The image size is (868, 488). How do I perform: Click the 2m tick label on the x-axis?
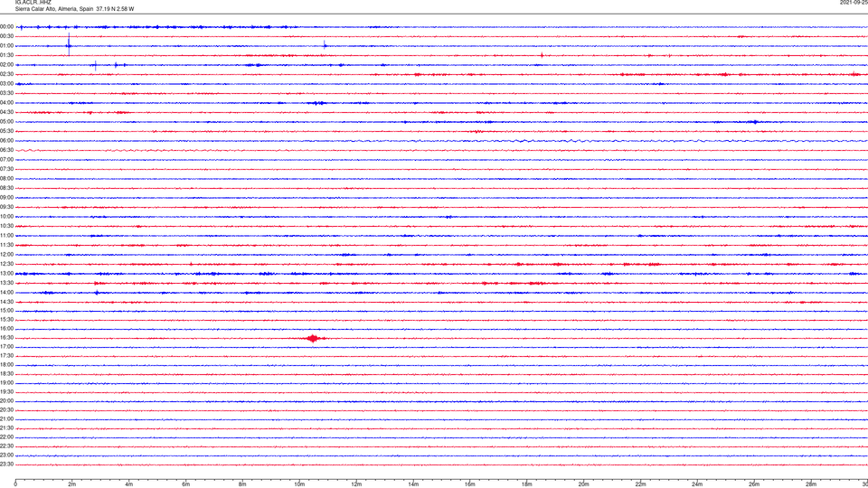coord(72,484)
